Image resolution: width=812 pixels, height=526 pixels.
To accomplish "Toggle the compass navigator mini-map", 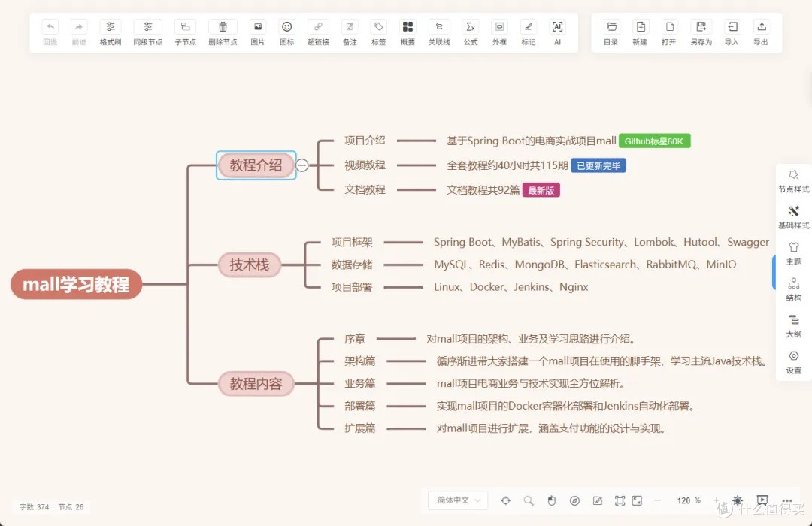I will point(574,500).
